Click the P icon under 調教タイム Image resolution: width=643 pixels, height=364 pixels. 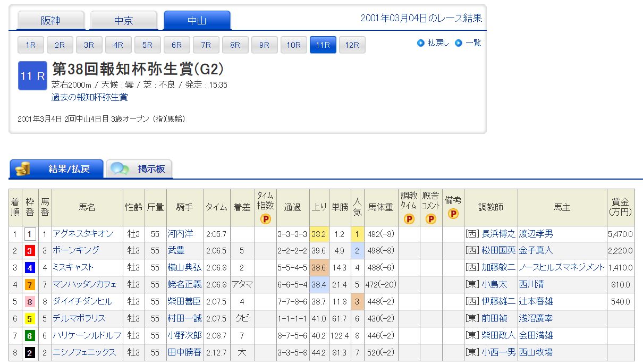point(409,218)
